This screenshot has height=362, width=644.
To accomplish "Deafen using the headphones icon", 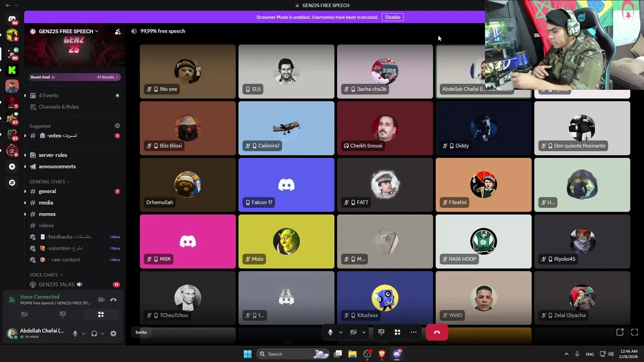I will click(x=94, y=333).
